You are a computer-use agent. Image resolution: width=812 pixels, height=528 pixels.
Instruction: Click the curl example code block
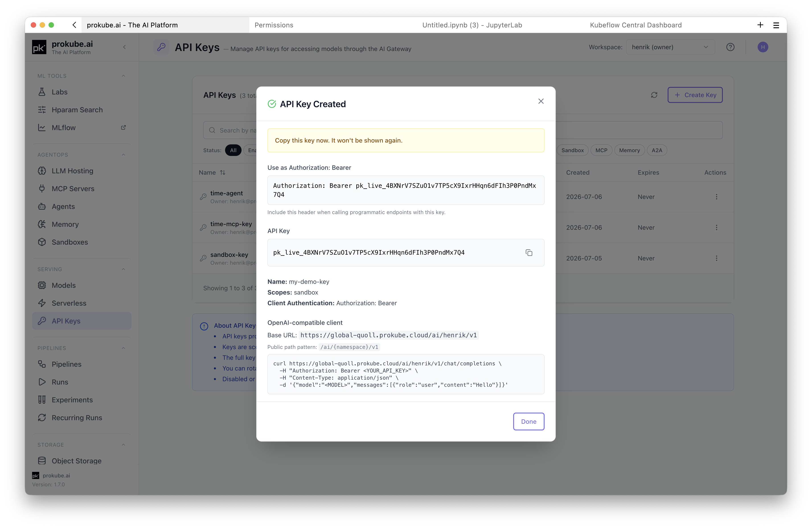coord(406,374)
